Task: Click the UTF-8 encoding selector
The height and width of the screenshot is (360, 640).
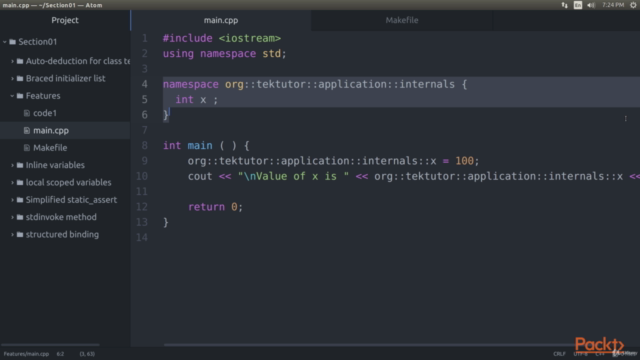Action: coord(580,354)
